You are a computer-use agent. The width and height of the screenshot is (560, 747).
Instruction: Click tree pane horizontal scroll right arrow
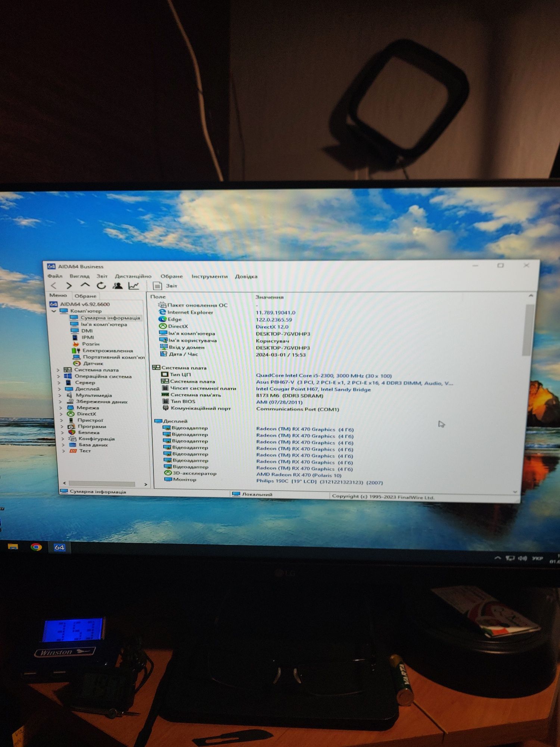tap(146, 484)
